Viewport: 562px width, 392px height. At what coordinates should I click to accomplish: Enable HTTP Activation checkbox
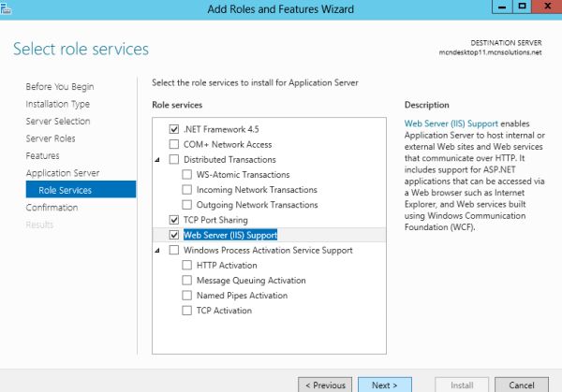[187, 266]
